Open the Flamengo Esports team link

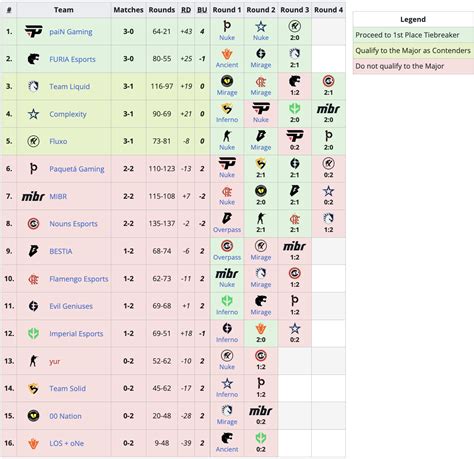coord(79,279)
